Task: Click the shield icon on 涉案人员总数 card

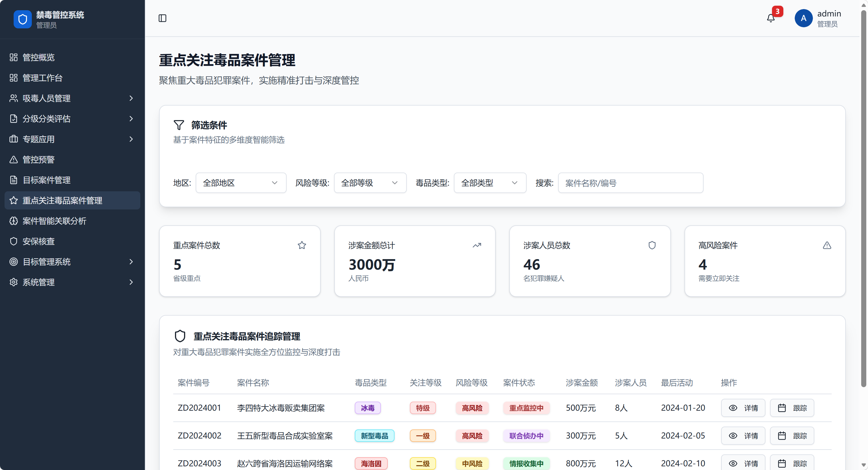Action: pos(652,245)
